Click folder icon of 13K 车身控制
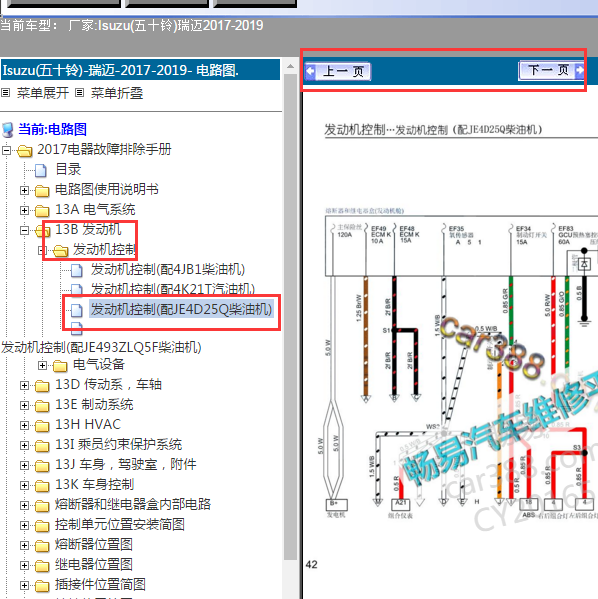 click(42, 486)
